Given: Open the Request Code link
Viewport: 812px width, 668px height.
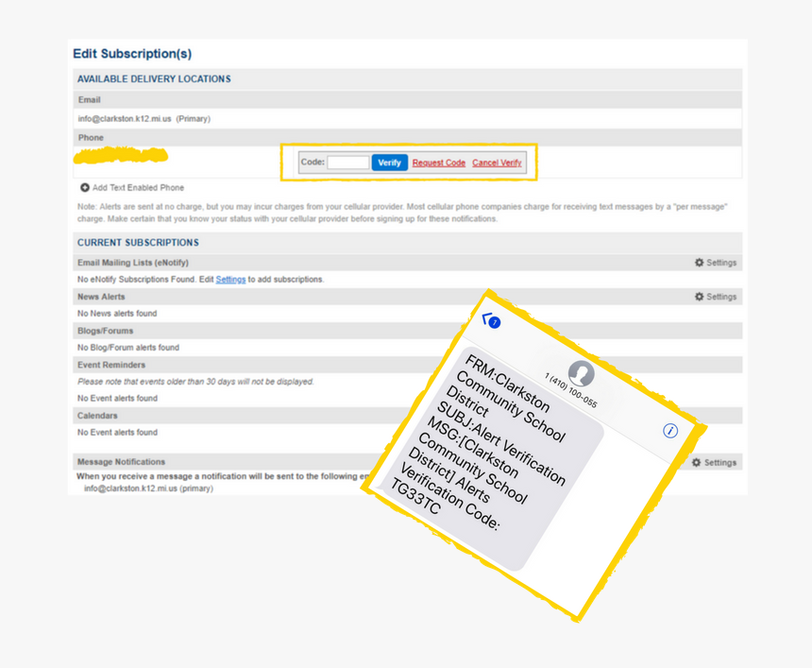Looking at the screenshot, I should pyautogui.click(x=439, y=163).
